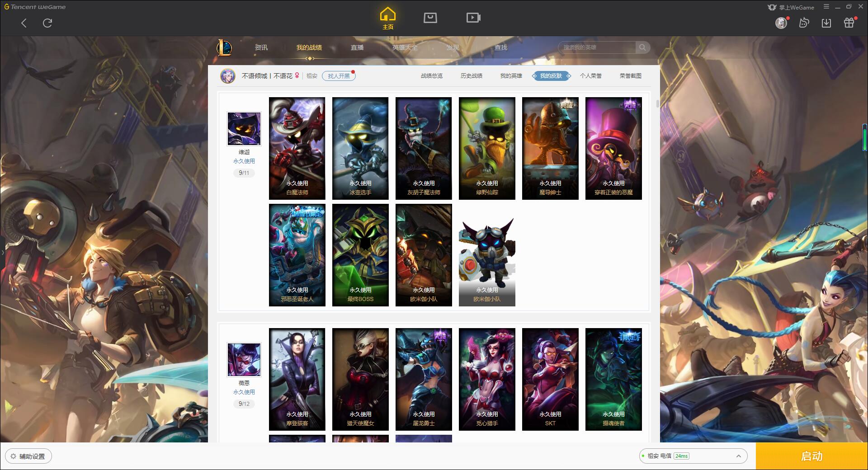868x470 pixels.
Task: Open the hamburger main menu icon
Action: coord(826,7)
